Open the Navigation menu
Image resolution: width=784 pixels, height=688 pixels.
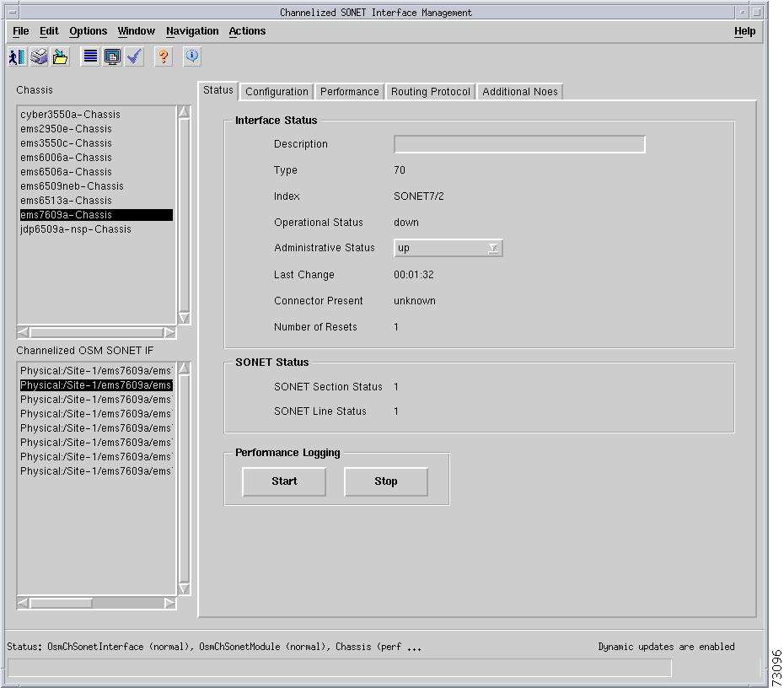(192, 31)
